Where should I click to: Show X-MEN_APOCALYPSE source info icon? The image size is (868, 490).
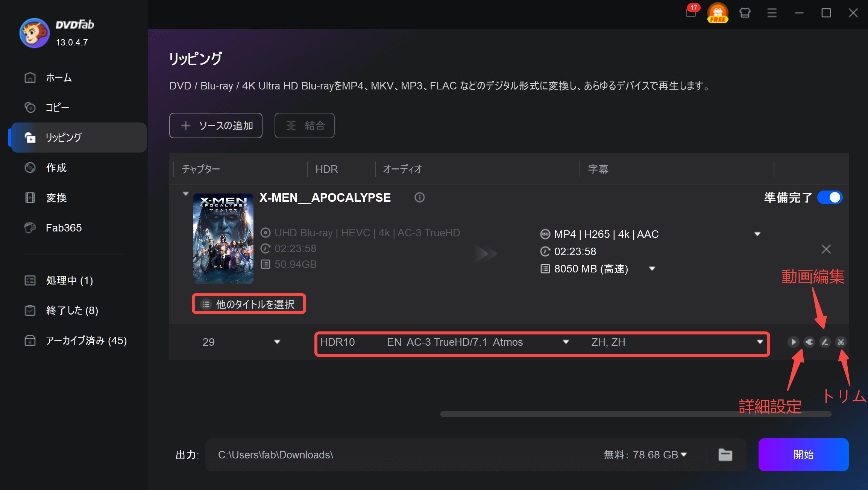419,197
